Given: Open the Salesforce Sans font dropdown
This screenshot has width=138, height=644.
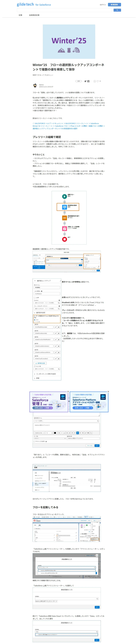Looking at the screenshot, I should point(39,433).
